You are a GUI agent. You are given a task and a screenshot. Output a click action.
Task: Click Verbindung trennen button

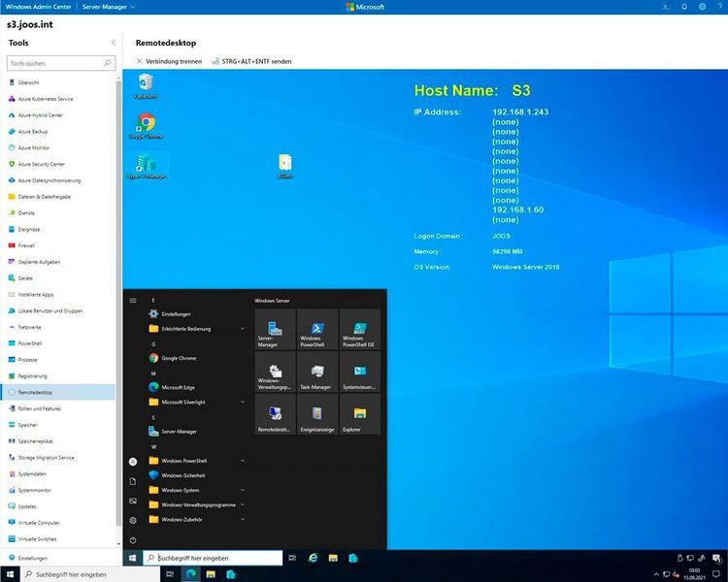[170, 61]
